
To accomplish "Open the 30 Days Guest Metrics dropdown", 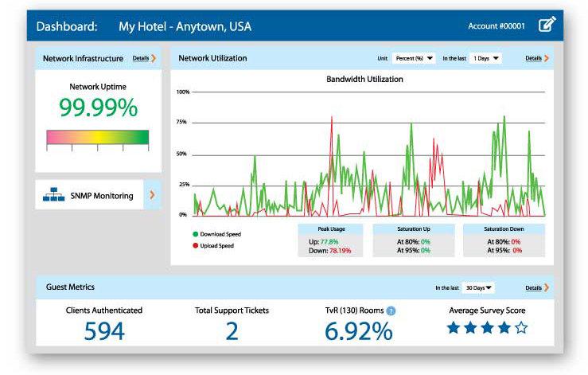I will [479, 287].
